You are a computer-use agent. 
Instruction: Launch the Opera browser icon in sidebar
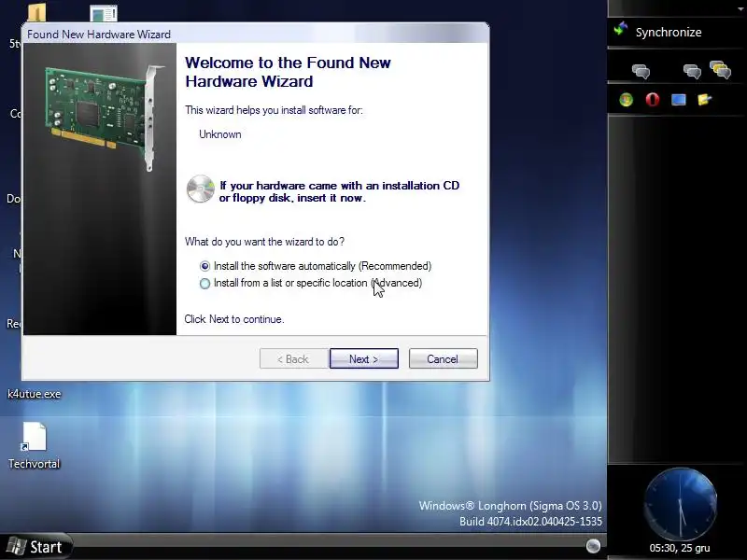point(652,100)
